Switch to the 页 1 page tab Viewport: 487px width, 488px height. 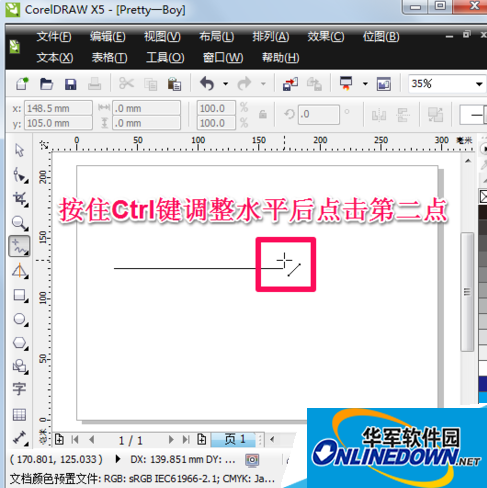pos(234,440)
